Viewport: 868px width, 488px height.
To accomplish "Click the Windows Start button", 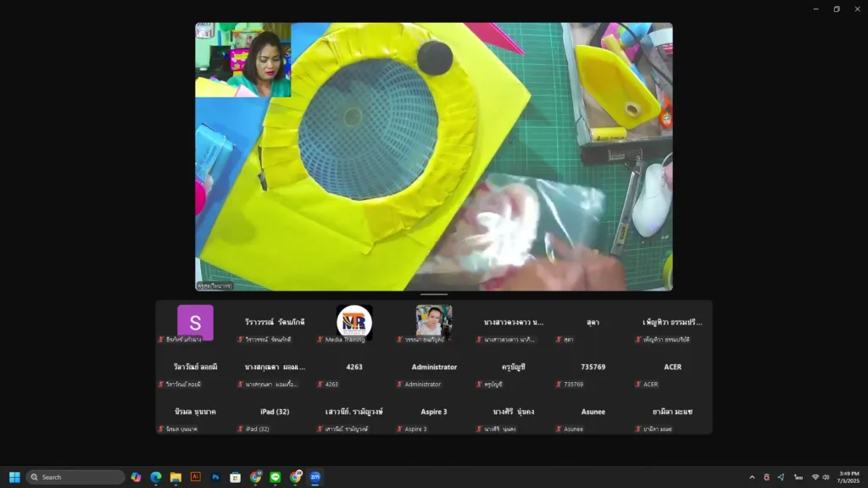I will tap(14, 477).
